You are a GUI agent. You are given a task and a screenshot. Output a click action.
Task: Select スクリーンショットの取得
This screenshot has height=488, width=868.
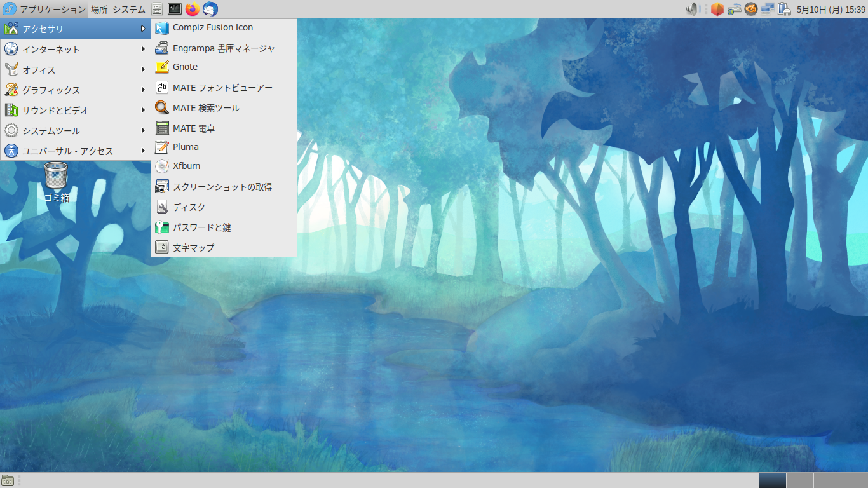[224, 187]
